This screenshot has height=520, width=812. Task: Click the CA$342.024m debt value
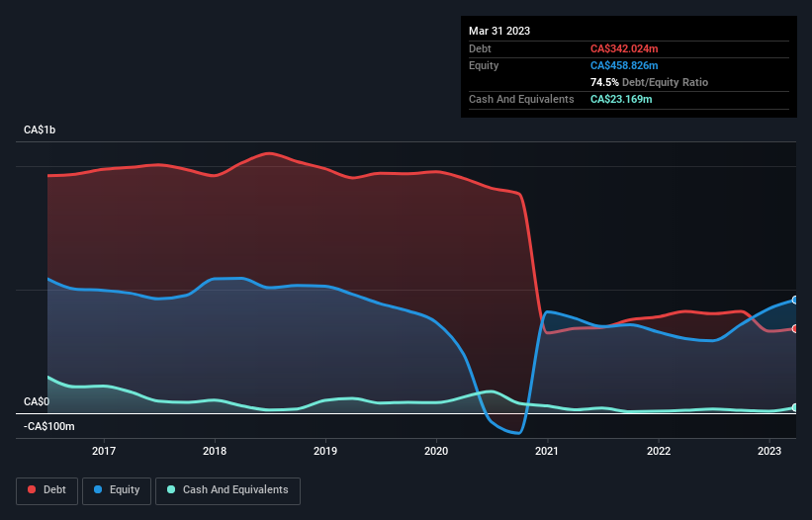click(624, 48)
